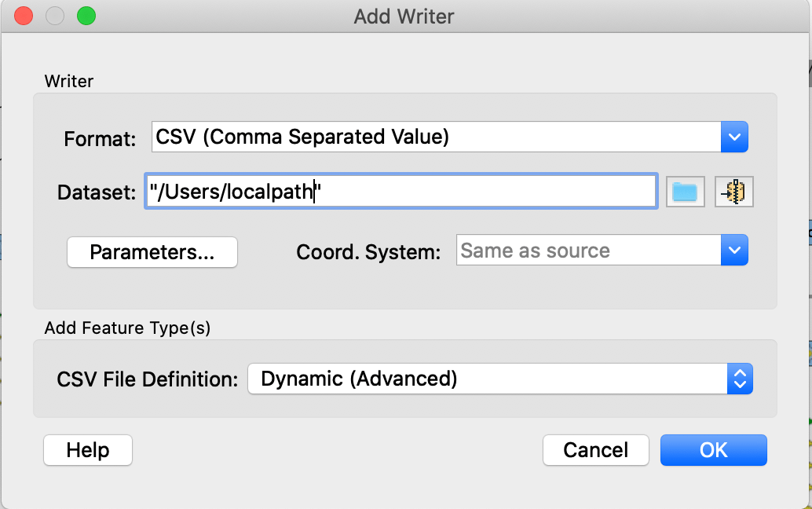This screenshot has width=812, height=509.
Task: Click the Add Writer title bar
Action: pos(406,16)
